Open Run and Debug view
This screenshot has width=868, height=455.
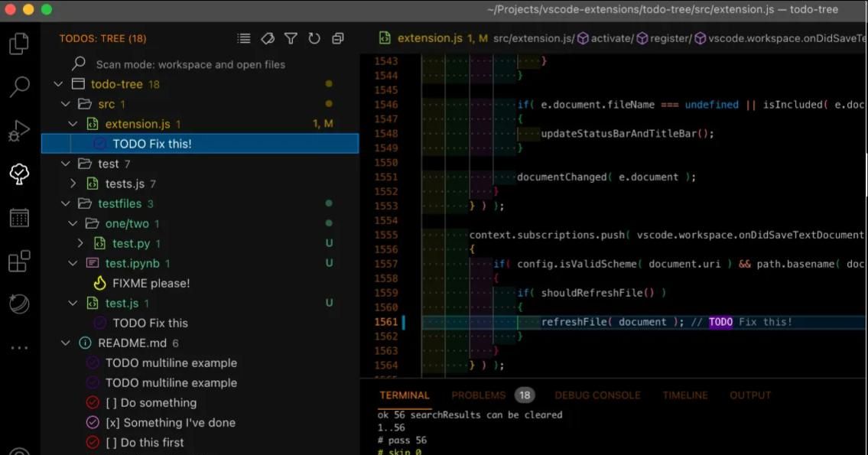(x=19, y=131)
